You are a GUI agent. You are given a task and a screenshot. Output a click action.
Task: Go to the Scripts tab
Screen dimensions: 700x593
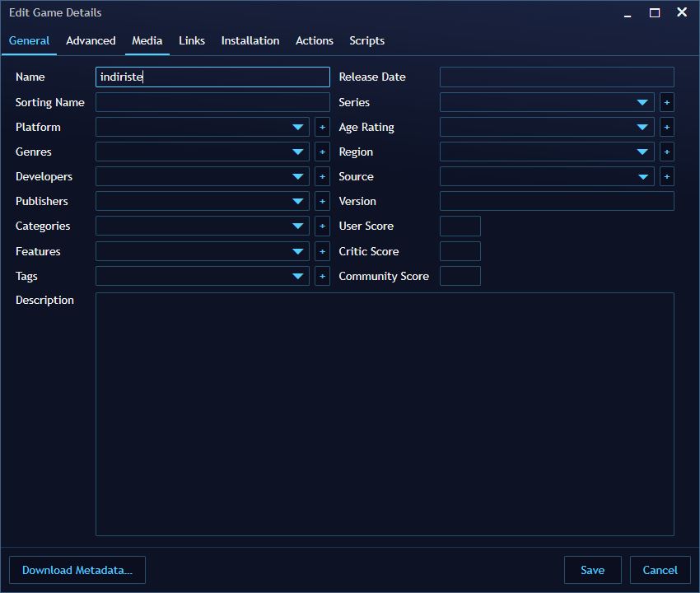(x=366, y=40)
